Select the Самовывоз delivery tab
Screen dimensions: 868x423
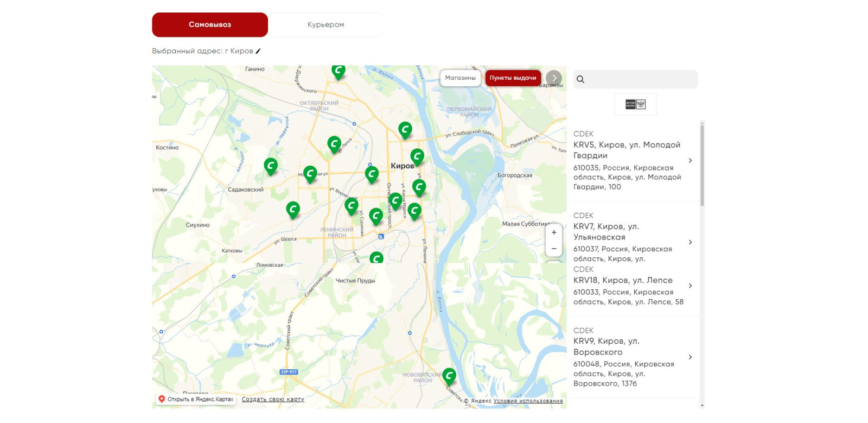point(210,24)
